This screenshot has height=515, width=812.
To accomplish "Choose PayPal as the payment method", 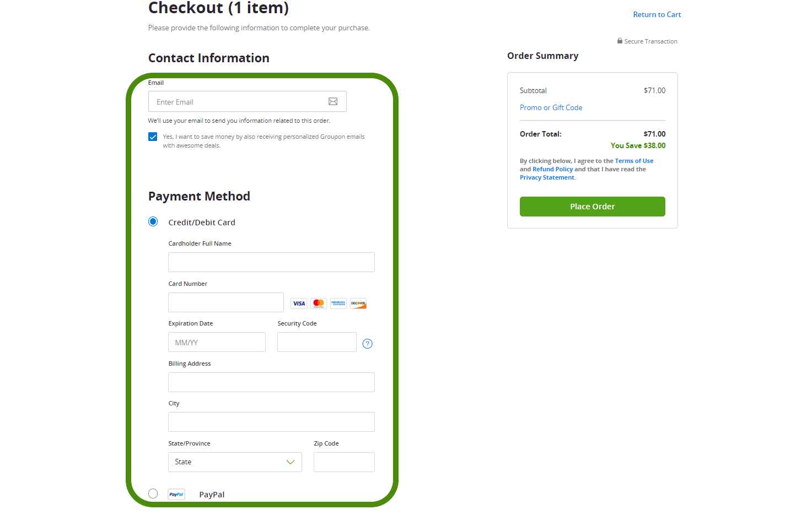I will point(153,494).
